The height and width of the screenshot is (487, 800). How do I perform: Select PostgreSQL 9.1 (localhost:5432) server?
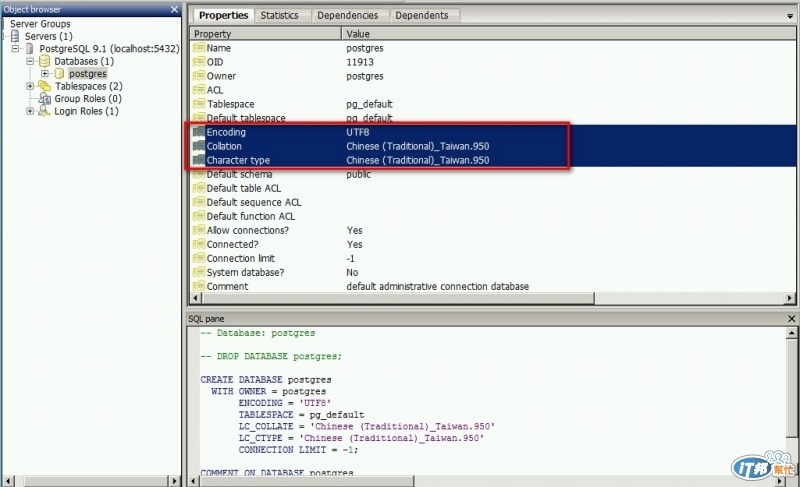(x=109, y=49)
